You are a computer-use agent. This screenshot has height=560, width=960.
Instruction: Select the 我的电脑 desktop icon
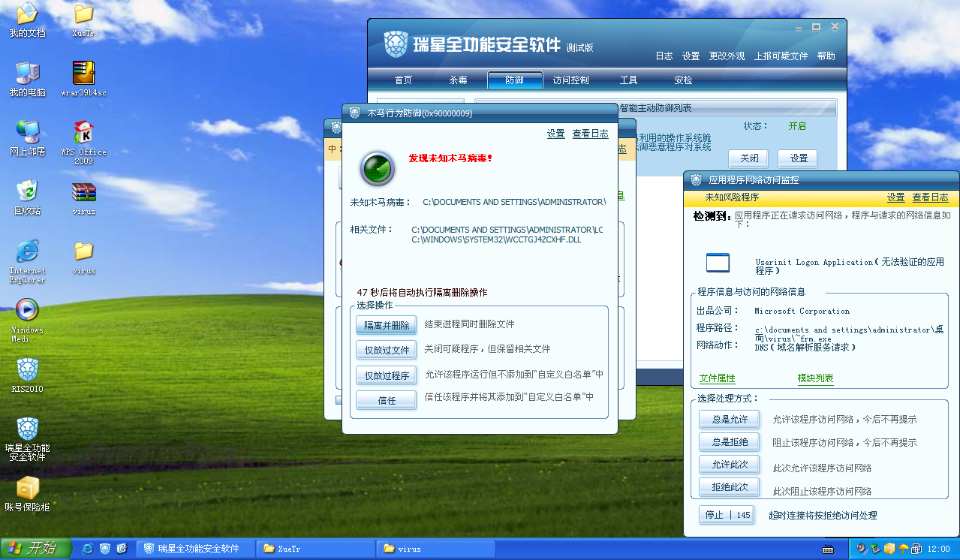point(27,79)
